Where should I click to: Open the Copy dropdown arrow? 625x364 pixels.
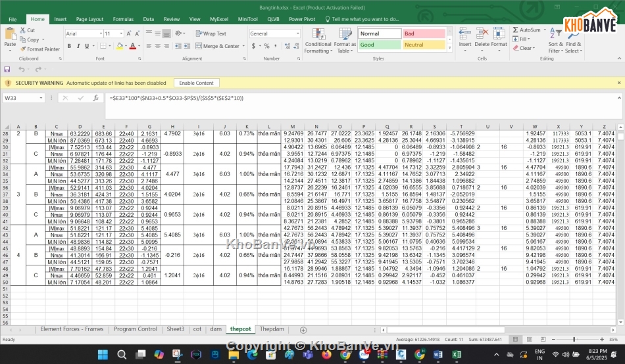pos(43,40)
